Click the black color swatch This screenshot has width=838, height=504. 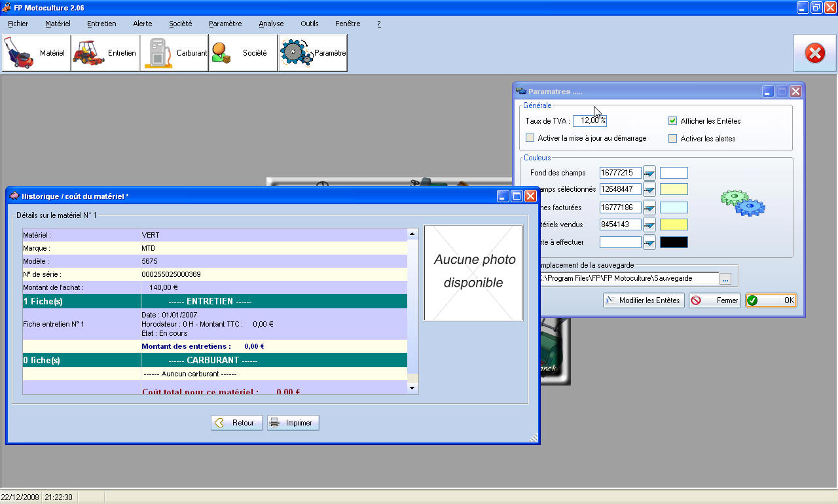(674, 242)
